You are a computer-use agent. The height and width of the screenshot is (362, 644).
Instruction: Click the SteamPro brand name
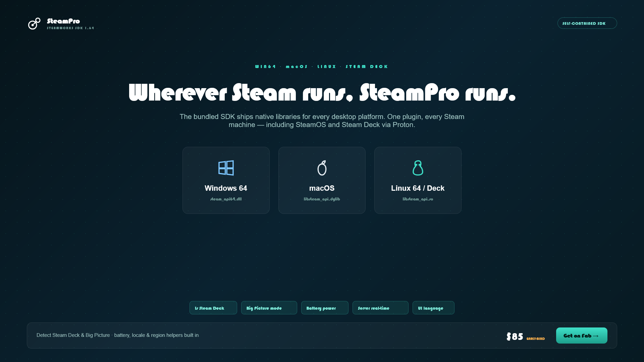click(x=63, y=21)
